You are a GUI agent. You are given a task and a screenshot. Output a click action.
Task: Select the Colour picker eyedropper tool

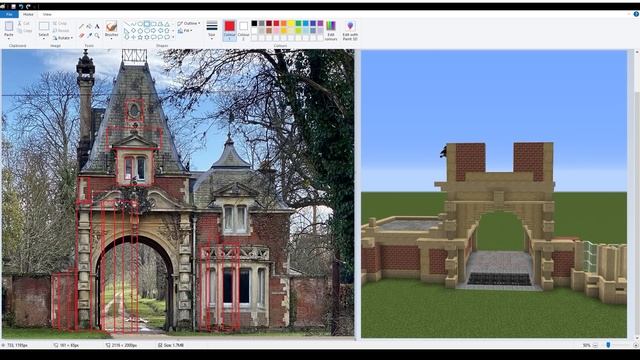(x=89, y=36)
